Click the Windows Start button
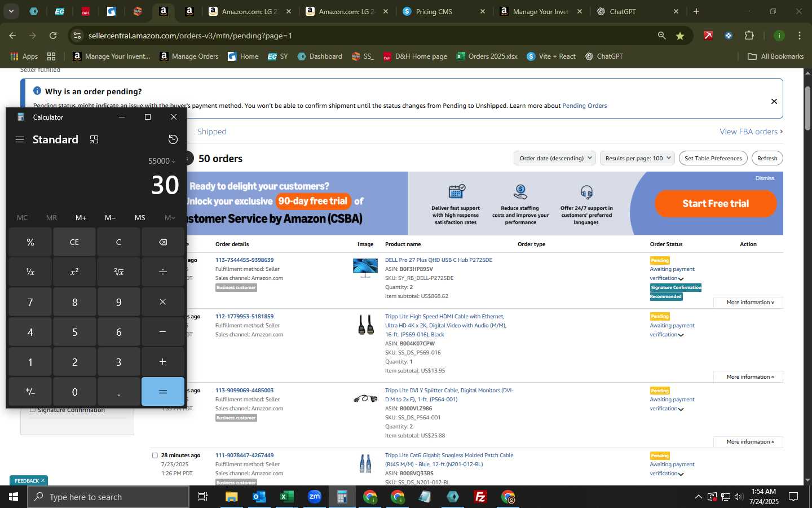Viewport: 812px width, 508px height. click(14, 497)
